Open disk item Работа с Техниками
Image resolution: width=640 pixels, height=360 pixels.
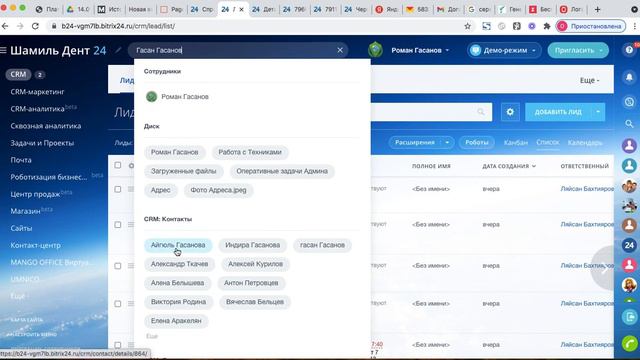(x=250, y=152)
